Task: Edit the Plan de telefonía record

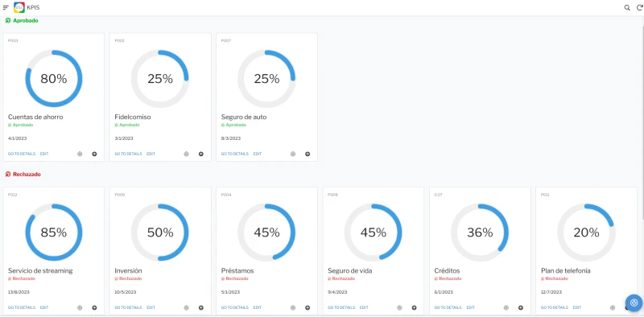Action: point(577,307)
